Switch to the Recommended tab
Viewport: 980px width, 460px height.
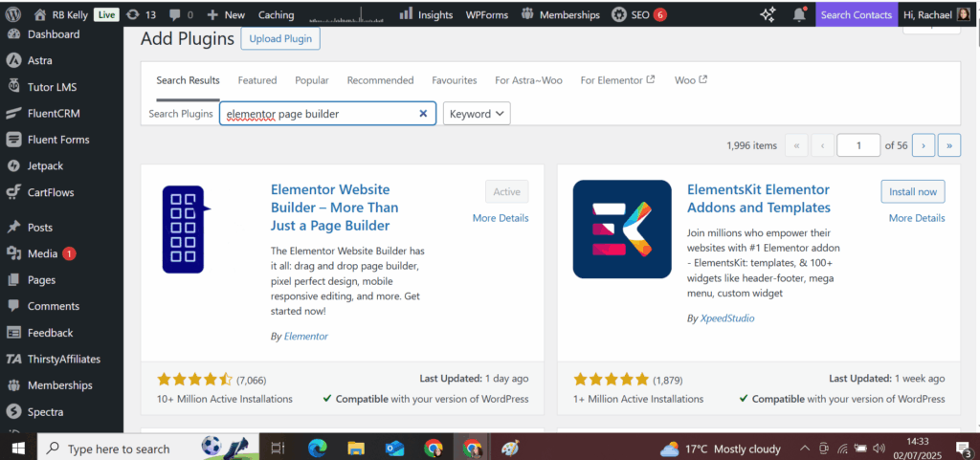380,80
